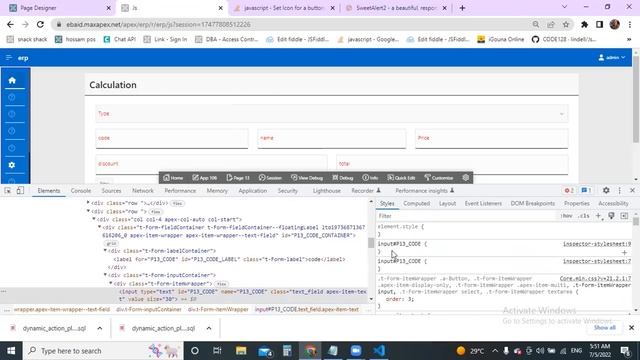Click the browser back arrow
Viewport: 640px width, 360px height.
tap(10, 24)
